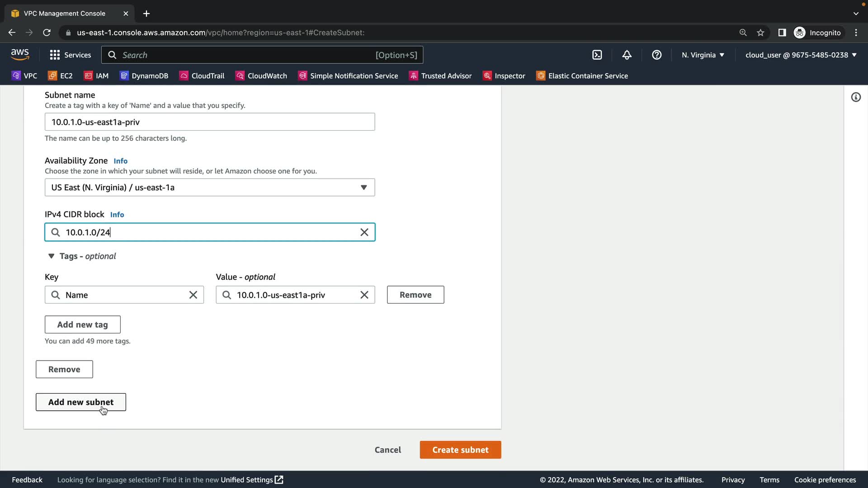868x488 pixels.
Task: Collapse the Tags optional section
Action: click(52, 256)
